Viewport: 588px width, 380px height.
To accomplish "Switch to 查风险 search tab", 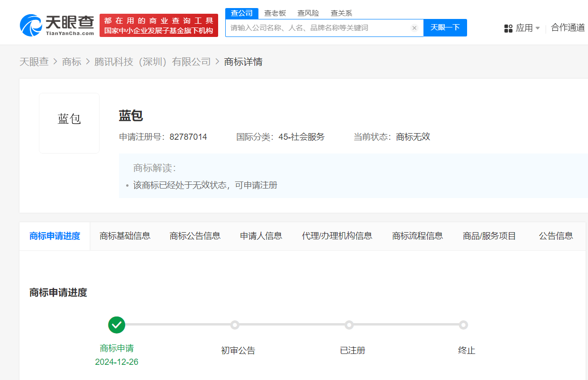I will click(x=308, y=13).
